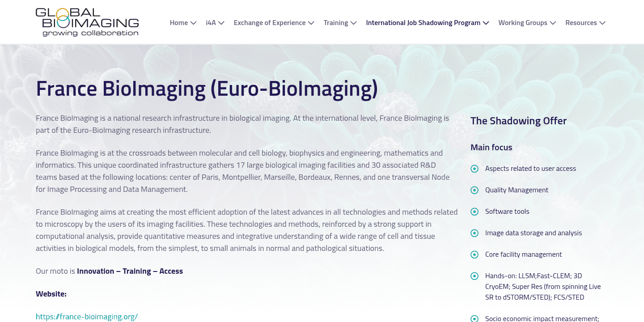
Task: Click the i4A navigation item
Action: [210, 22]
